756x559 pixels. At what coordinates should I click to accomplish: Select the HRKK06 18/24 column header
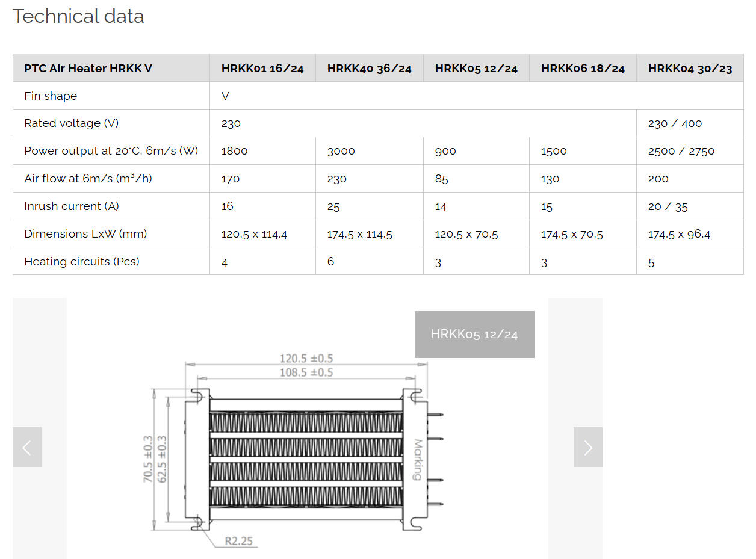(x=583, y=69)
